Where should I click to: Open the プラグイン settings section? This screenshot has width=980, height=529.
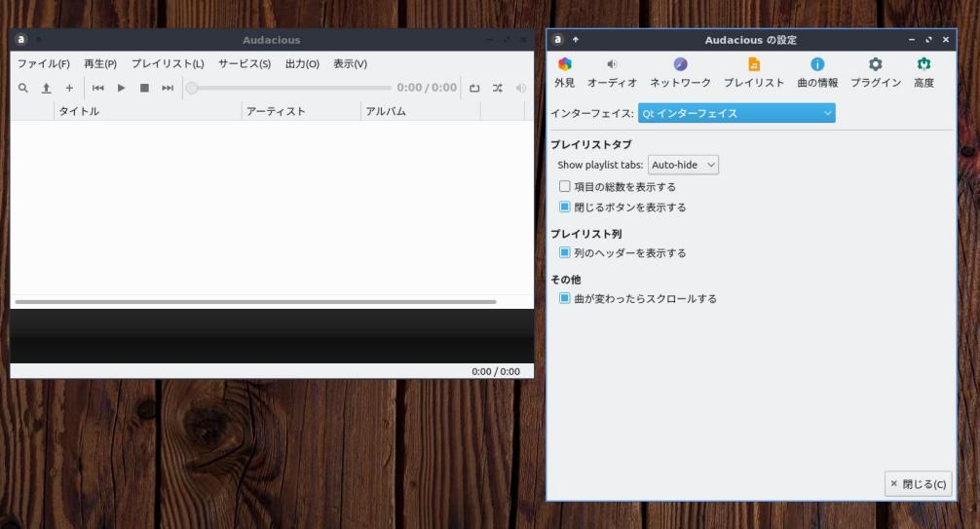[x=876, y=72]
